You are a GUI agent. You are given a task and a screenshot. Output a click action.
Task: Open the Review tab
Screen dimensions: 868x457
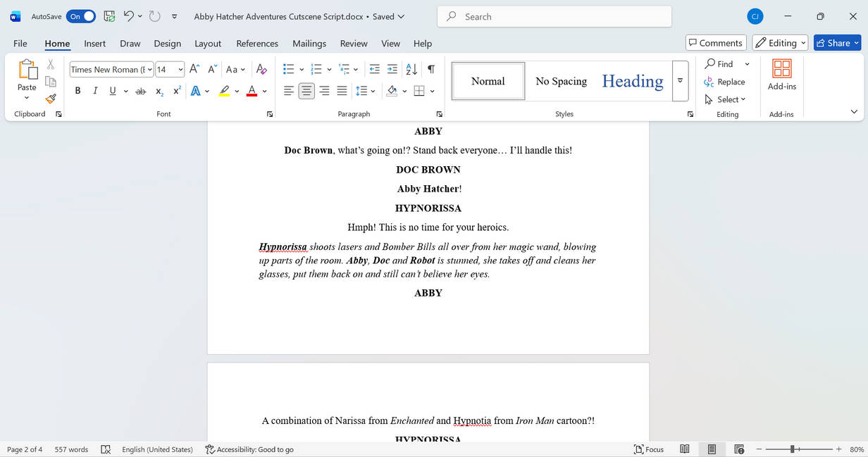(x=354, y=43)
